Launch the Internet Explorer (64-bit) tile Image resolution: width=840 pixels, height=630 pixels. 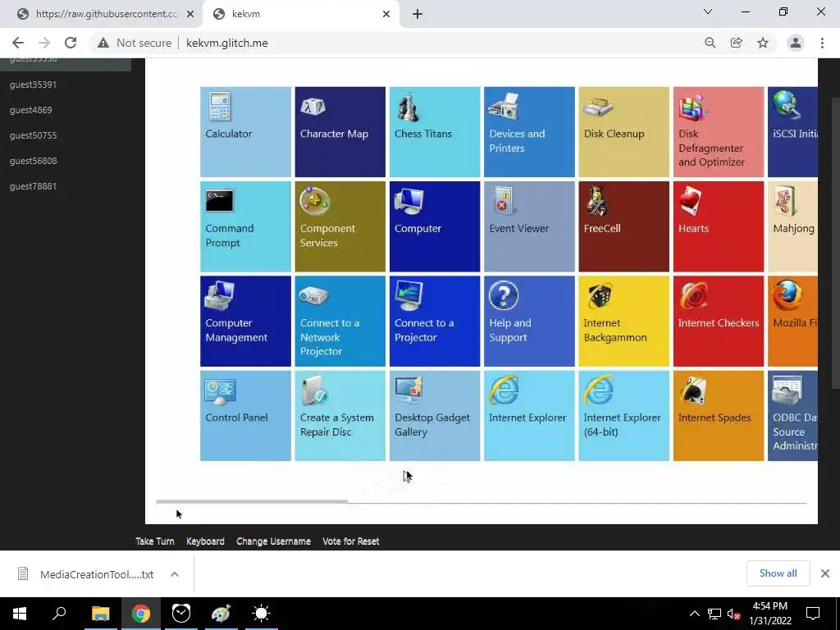624,416
